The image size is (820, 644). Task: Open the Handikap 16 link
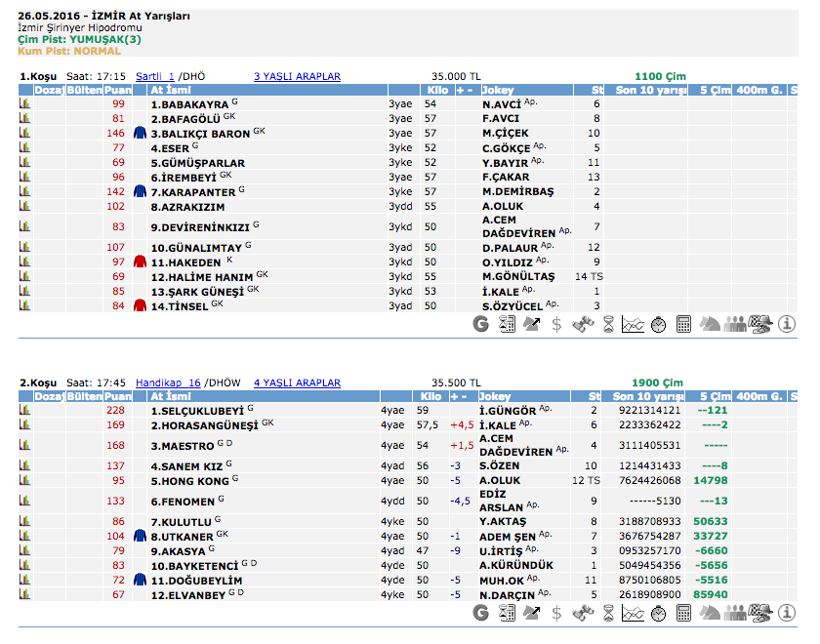[168, 383]
